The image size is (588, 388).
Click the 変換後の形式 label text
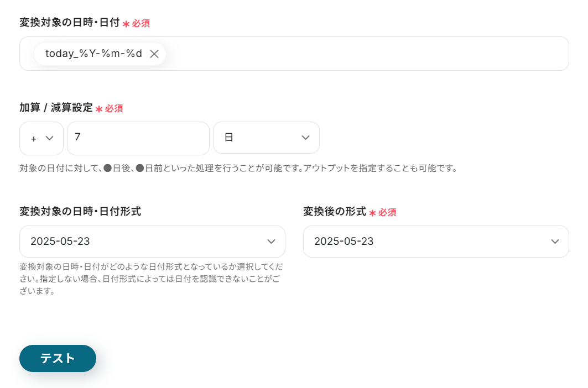point(334,211)
